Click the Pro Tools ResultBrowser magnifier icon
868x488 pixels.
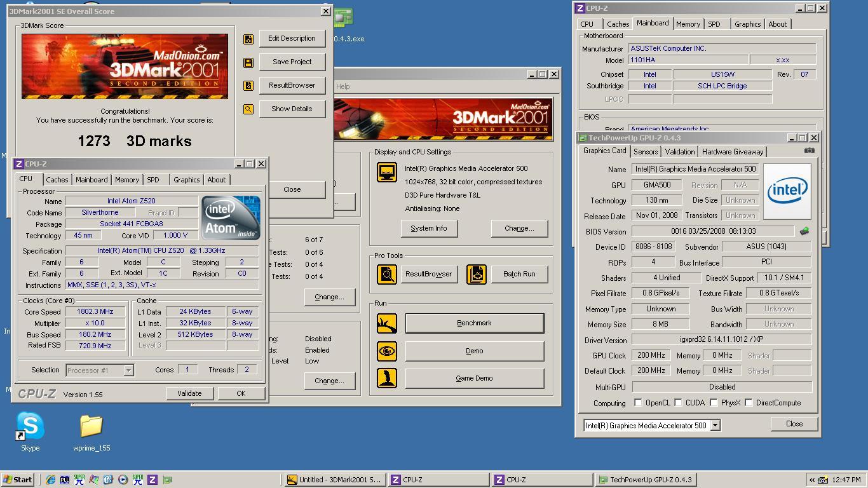click(x=387, y=274)
